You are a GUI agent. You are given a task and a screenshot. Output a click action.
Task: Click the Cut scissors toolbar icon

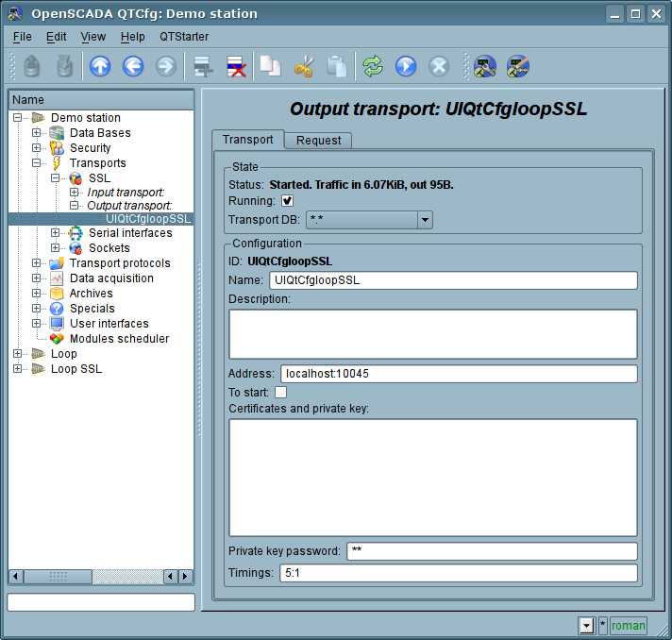point(303,66)
